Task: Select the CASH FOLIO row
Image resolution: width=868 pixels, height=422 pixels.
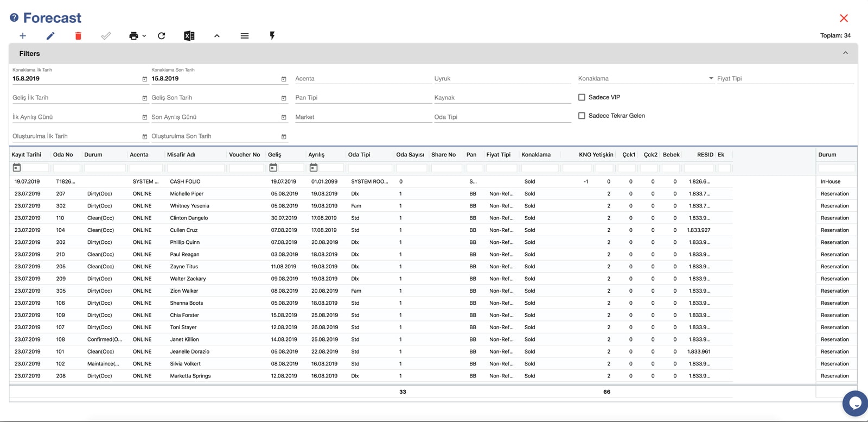Action: click(x=371, y=181)
